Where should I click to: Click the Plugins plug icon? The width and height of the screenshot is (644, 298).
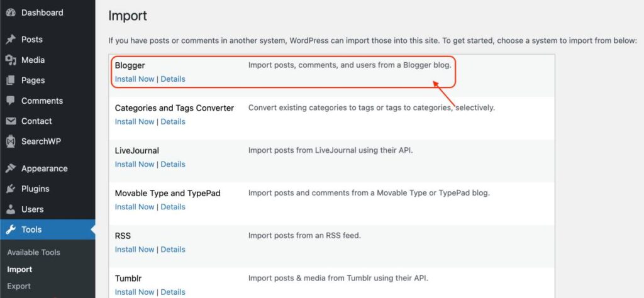11,189
